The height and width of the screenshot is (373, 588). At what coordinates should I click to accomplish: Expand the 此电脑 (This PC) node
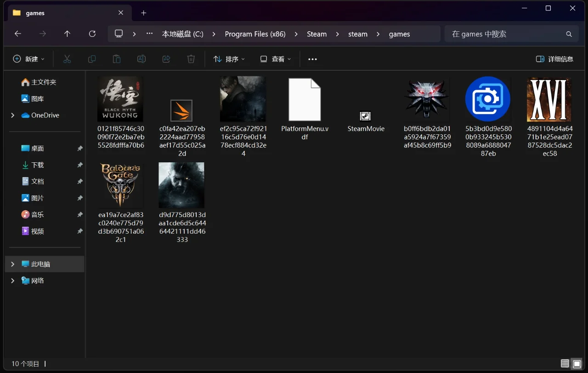12,264
